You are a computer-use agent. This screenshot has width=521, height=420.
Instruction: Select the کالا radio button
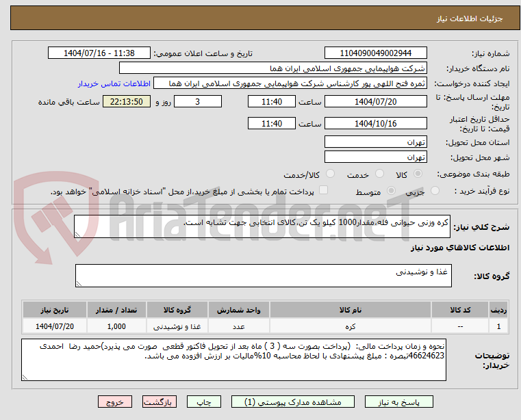tap(418, 174)
